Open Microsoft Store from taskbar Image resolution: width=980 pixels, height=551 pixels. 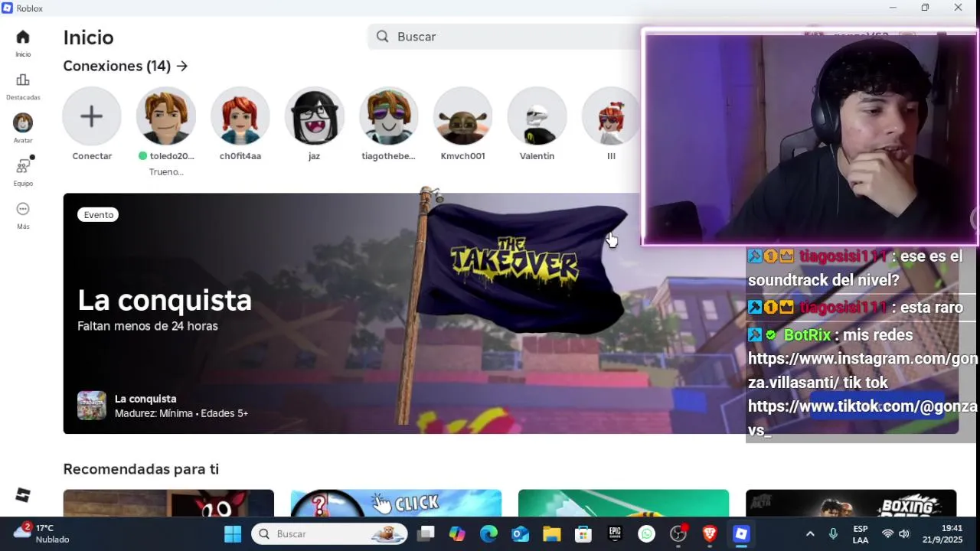coord(583,534)
